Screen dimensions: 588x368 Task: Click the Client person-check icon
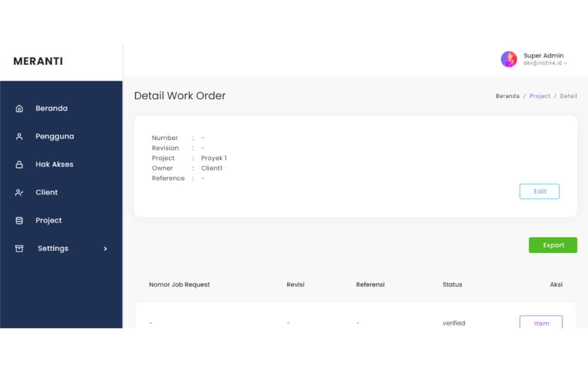click(x=19, y=193)
